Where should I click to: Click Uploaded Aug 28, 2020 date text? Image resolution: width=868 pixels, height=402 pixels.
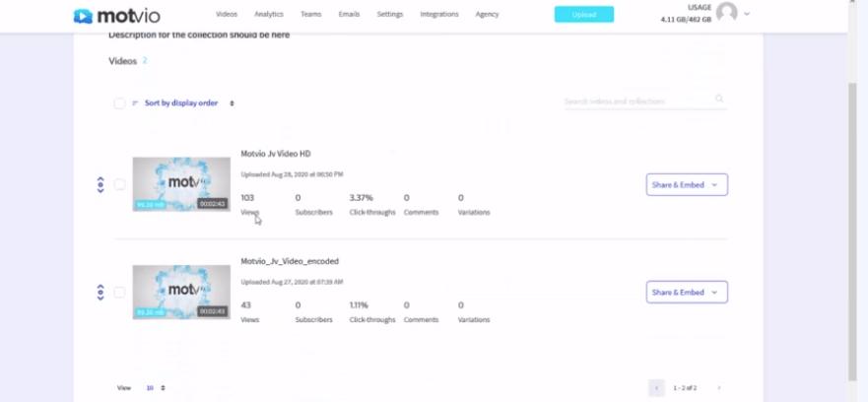[293, 174]
